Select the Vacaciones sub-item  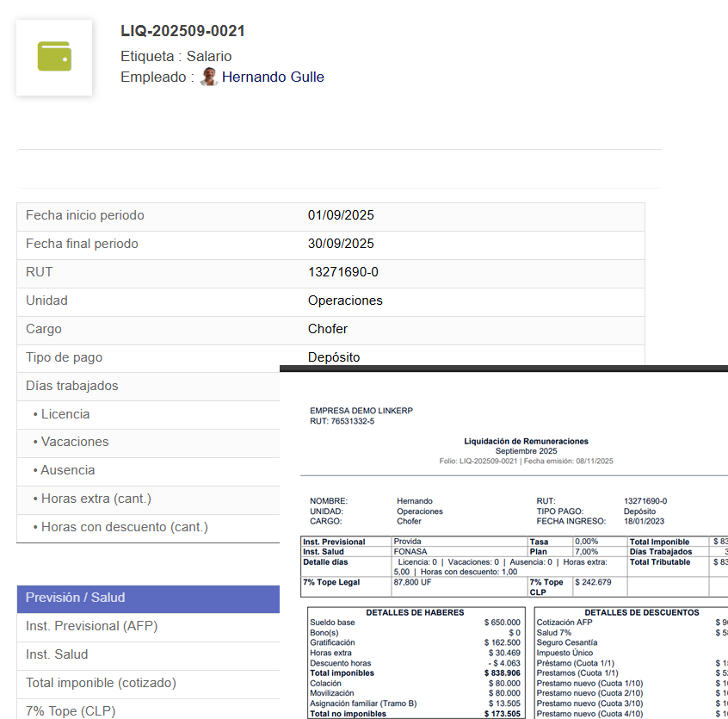[x=75, y=442]
